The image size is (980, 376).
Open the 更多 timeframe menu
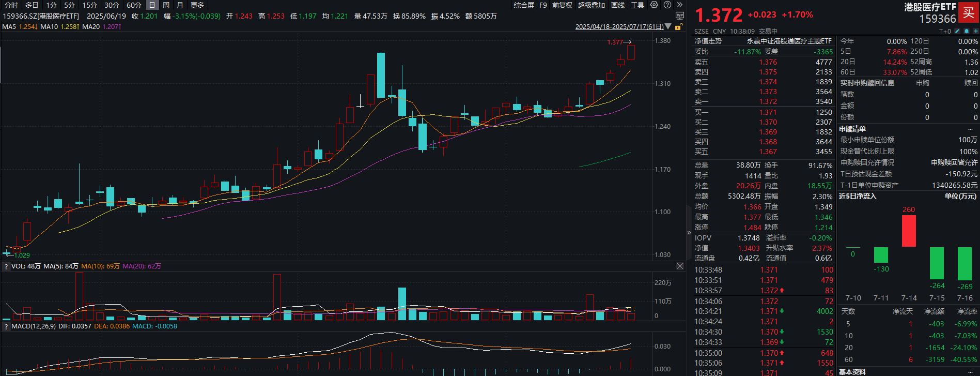pyautogui.click(x=197, y=5)
